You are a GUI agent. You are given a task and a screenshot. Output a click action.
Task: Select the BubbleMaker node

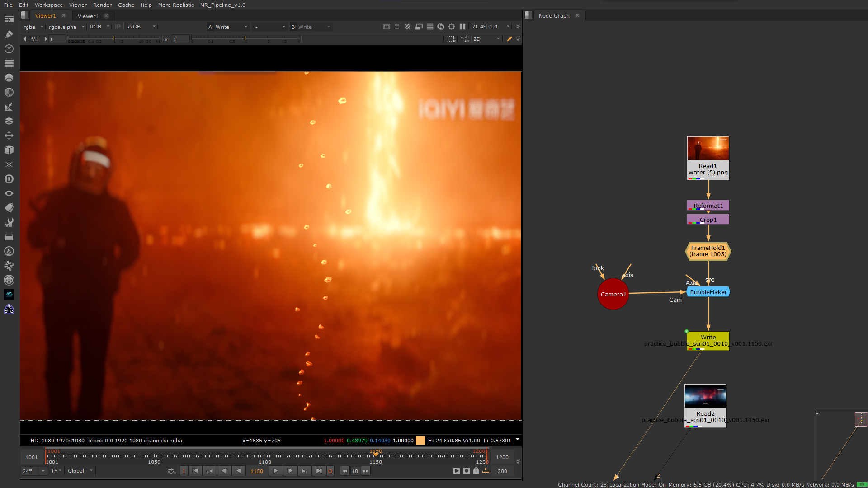(708, 292)
